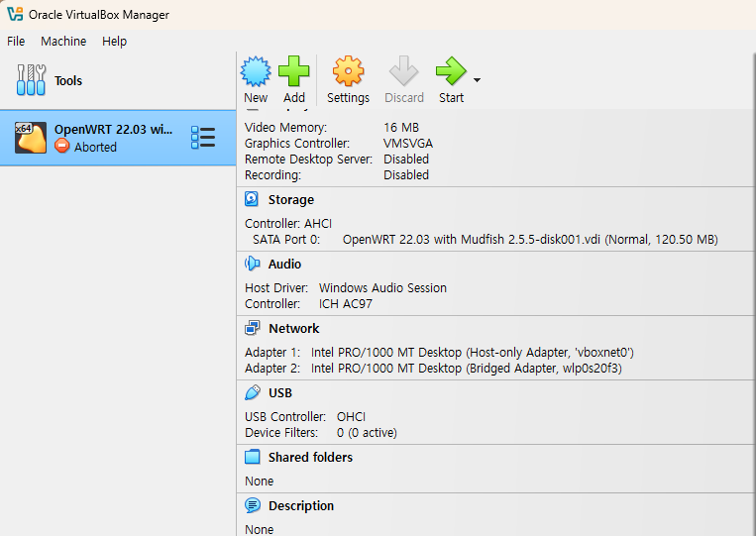Image resolution: width=756 pixels, height=536 pixels.
Task: Click the Recording Disabled value
Action: pyautogui.click(x=406, y=175)
